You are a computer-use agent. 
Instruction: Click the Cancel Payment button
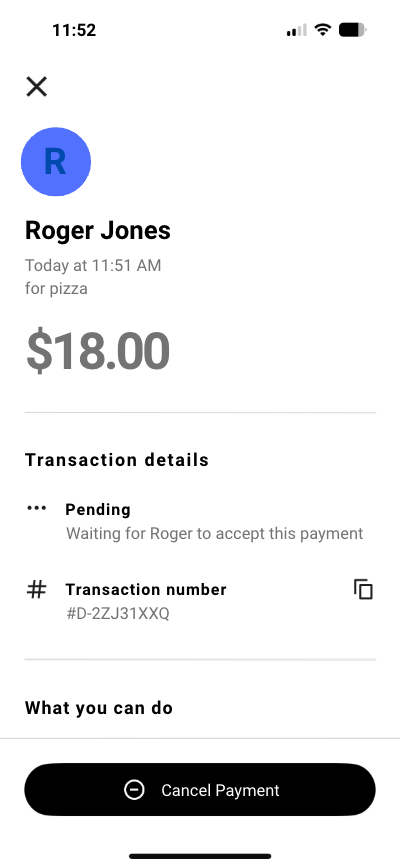(200, 790)
